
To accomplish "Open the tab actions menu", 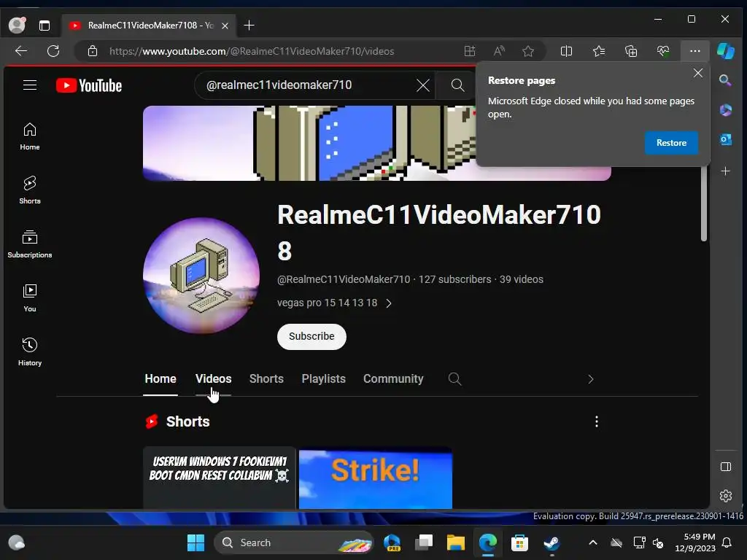I will [44, 26].
